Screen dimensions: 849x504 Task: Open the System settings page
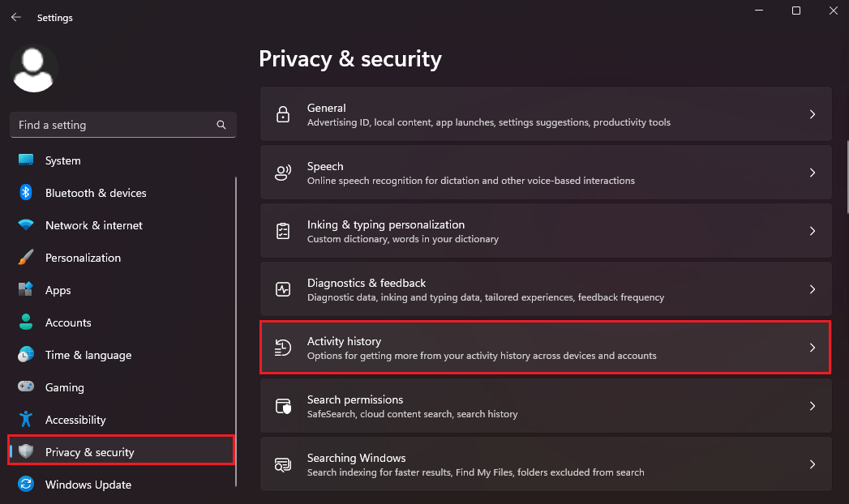coord(122,160)
